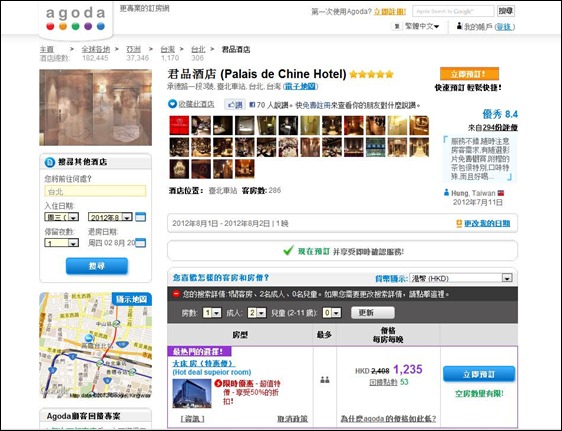
Task: Click the Agoda logo
Action: [x=76, y=19]
